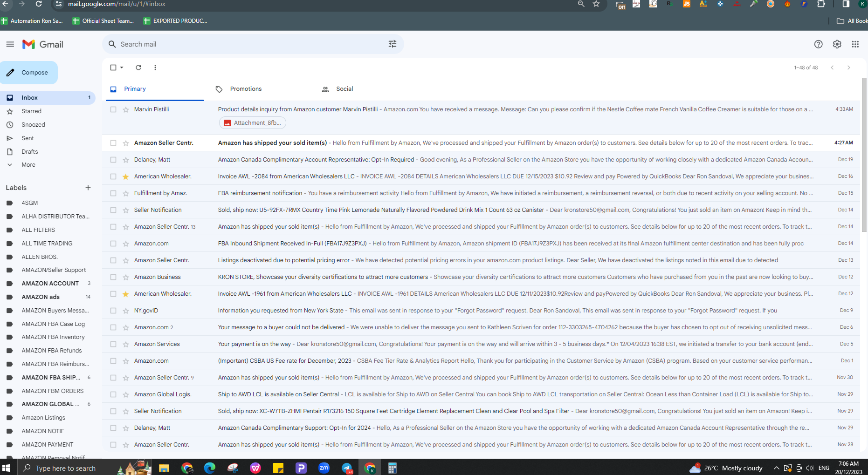Open Microsoft Edge from the taskbar

[210, 468]
